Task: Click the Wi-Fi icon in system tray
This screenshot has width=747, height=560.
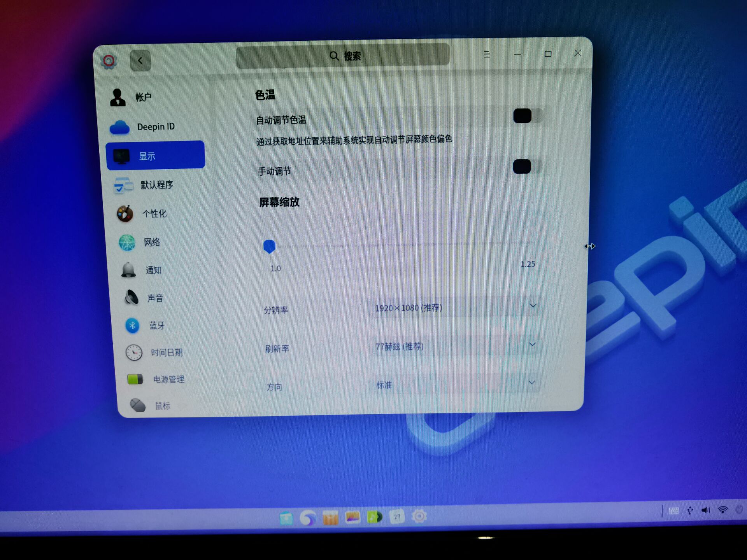Action: (x=722, y=510)
